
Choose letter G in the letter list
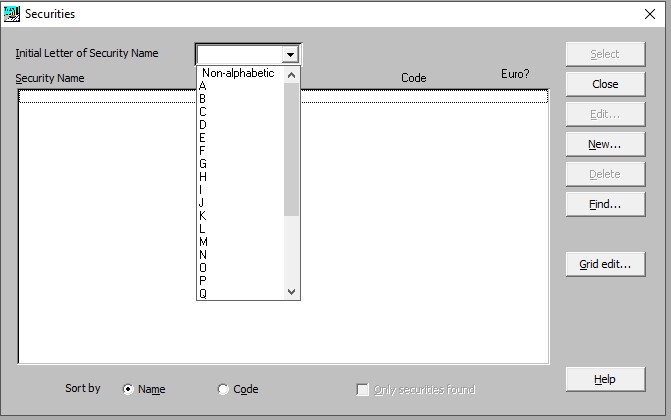[x=203, y=164]
